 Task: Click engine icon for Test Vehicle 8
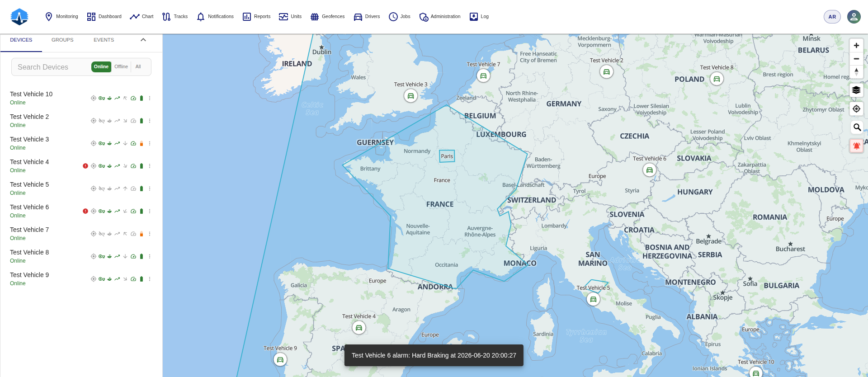tap(109, 256)
